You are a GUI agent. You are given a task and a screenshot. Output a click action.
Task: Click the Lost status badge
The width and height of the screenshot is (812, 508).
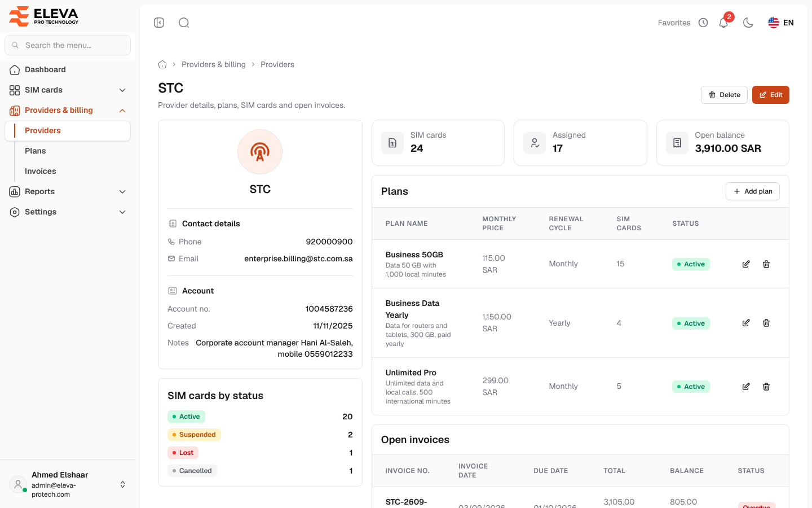click(183, 453)
